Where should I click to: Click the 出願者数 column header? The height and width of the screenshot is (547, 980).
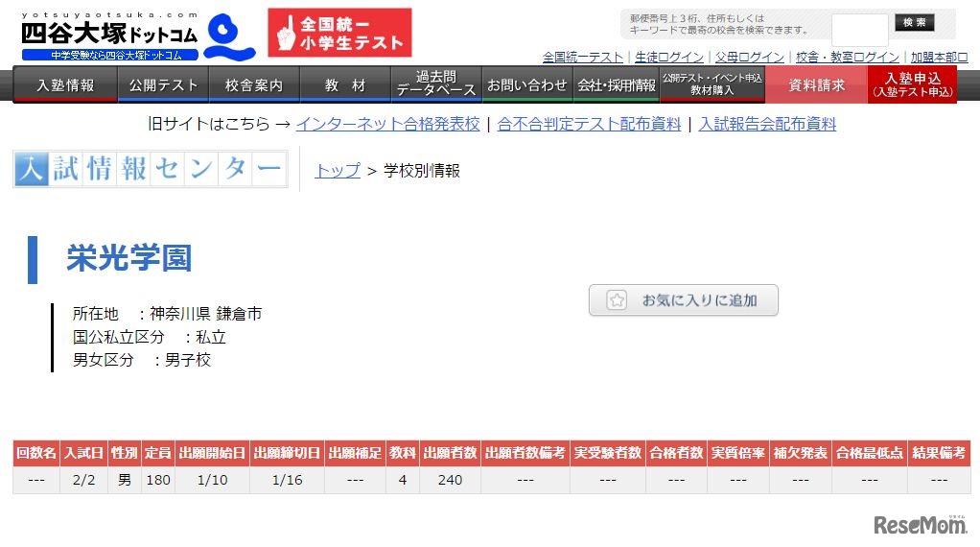pyautogui.click(x=450, y=453)
